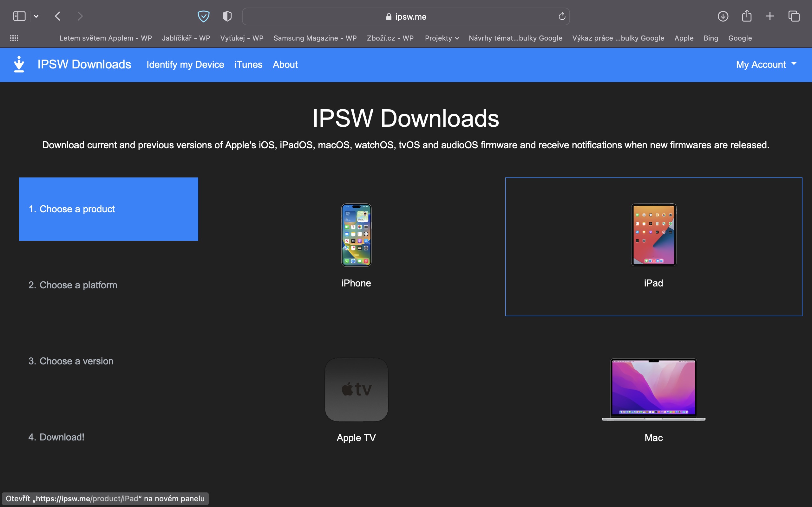812x507 pixels.
Task: Show the downloads list
Action: [723, 16]
